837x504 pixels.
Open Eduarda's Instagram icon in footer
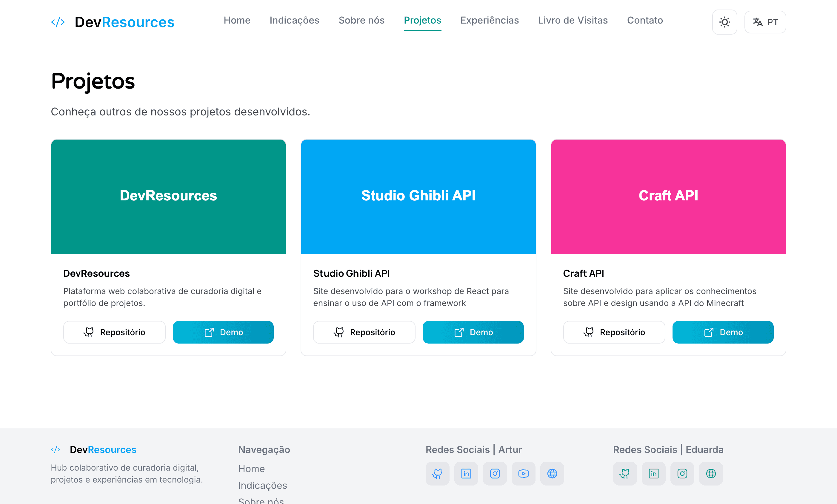click(682, 474)
